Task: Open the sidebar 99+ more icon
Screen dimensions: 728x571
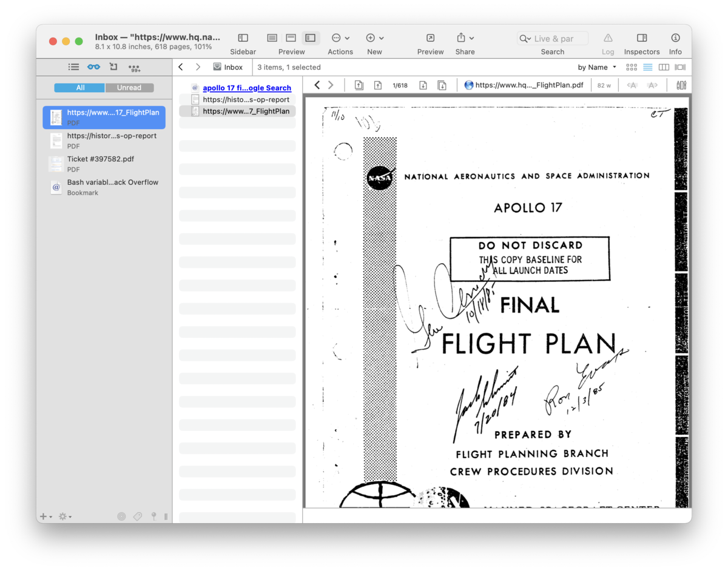Action: tap(134, 68)
